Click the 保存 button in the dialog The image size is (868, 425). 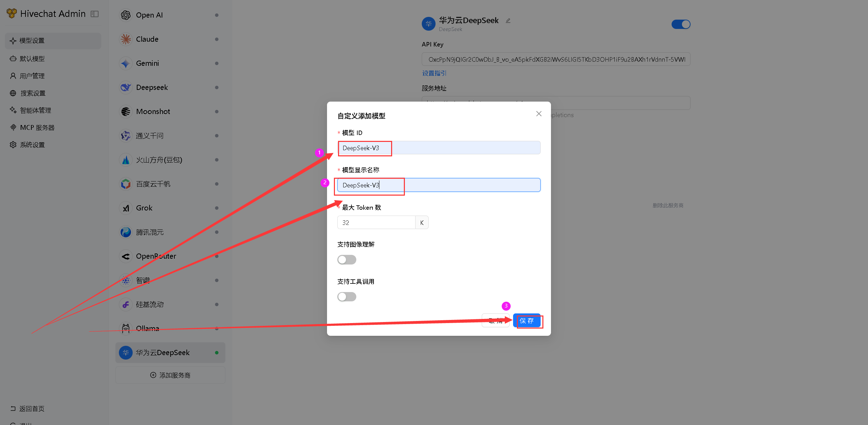527,321
